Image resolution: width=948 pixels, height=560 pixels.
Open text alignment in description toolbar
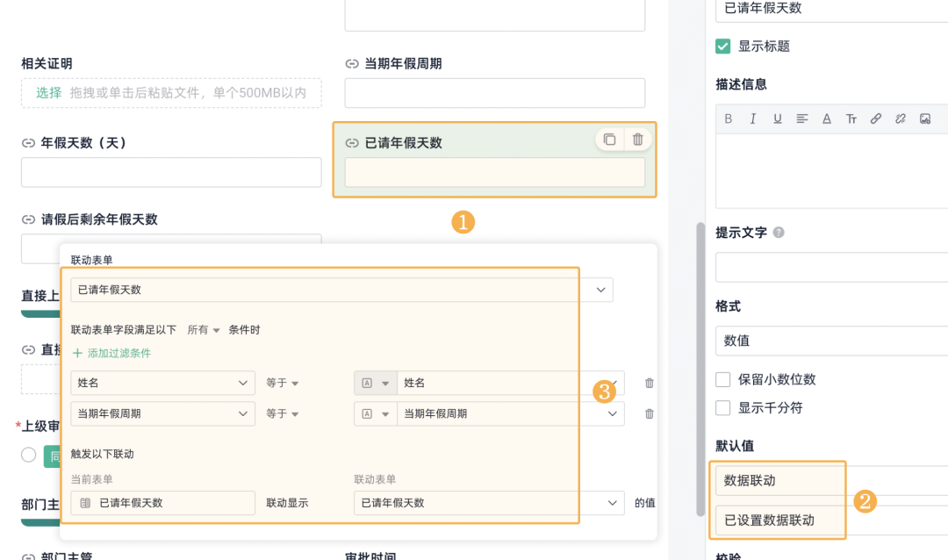[x=801, y=118]
